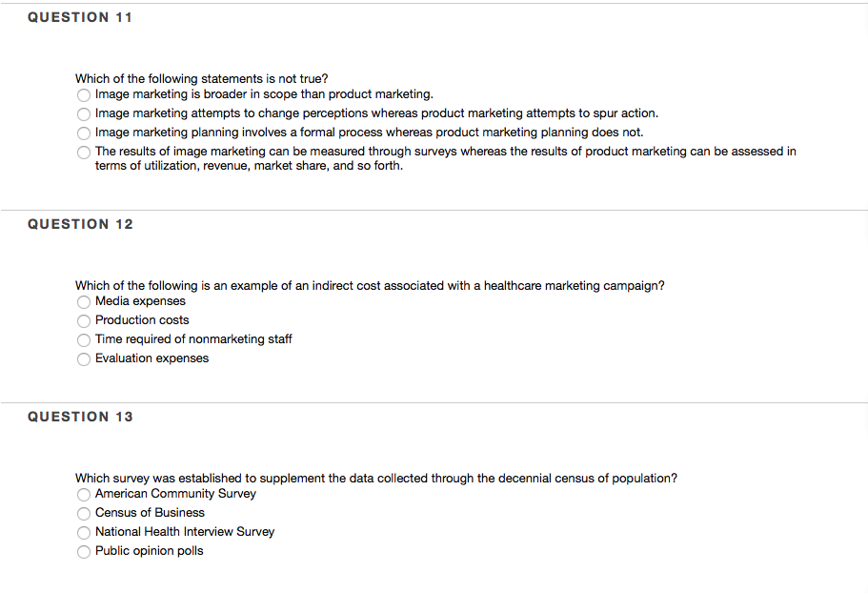The image size is (868, 593).
Task: Choose Media expenses radio button
Action: pyautogui.click(x=84, y=302)
